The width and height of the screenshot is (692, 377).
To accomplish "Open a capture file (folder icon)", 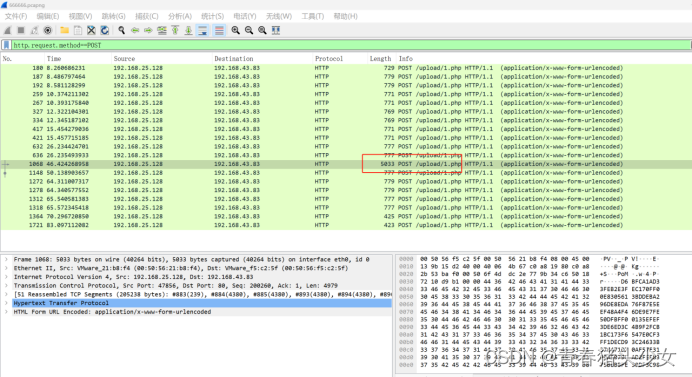I will click(64, 30).
